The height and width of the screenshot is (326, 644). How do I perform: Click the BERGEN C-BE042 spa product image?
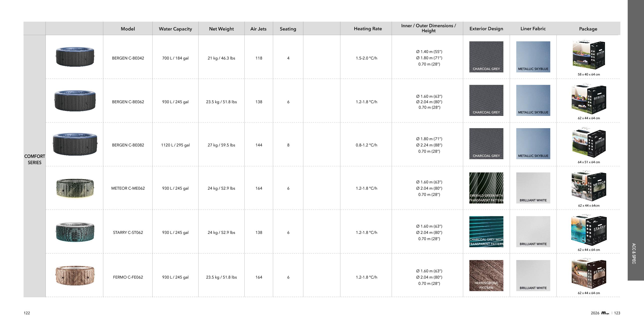coord(75,57)
